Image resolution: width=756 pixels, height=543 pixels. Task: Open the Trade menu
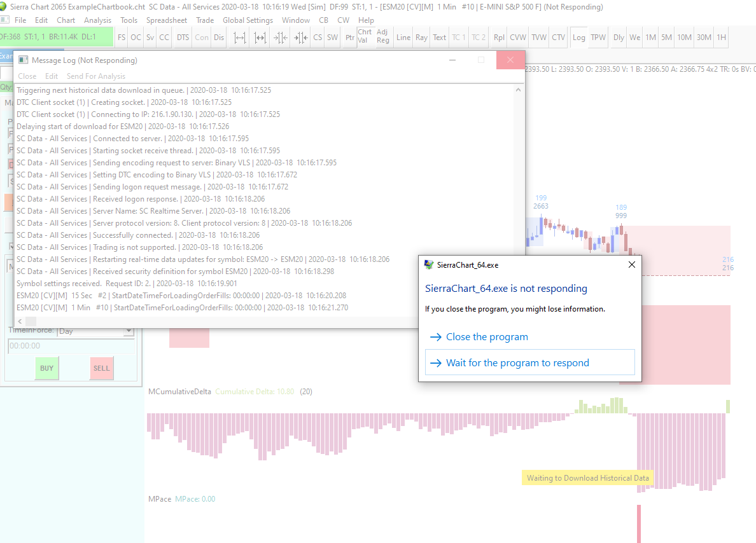coord(205,20)
